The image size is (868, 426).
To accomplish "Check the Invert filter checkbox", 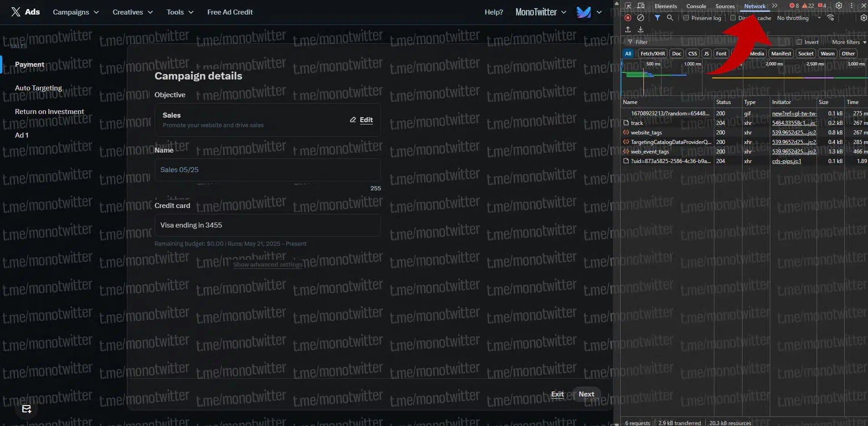I will coord(799,42).
